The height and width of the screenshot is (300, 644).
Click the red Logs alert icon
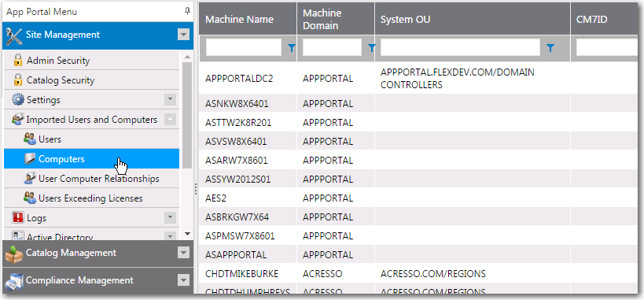tap(18, 217)
